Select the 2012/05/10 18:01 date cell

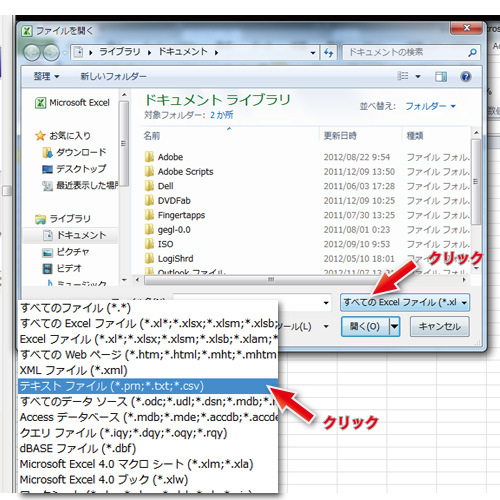coord(359,258)
